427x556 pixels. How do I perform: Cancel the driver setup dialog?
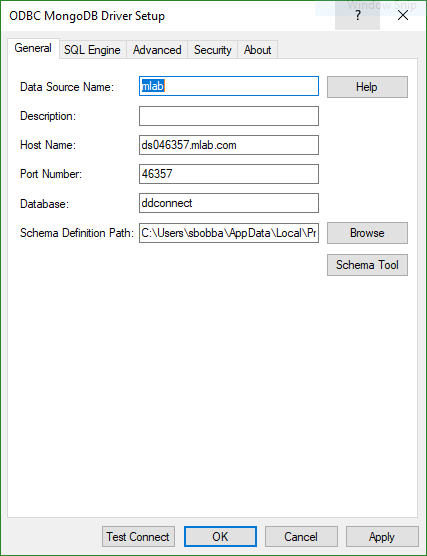[x=301, y=536]
